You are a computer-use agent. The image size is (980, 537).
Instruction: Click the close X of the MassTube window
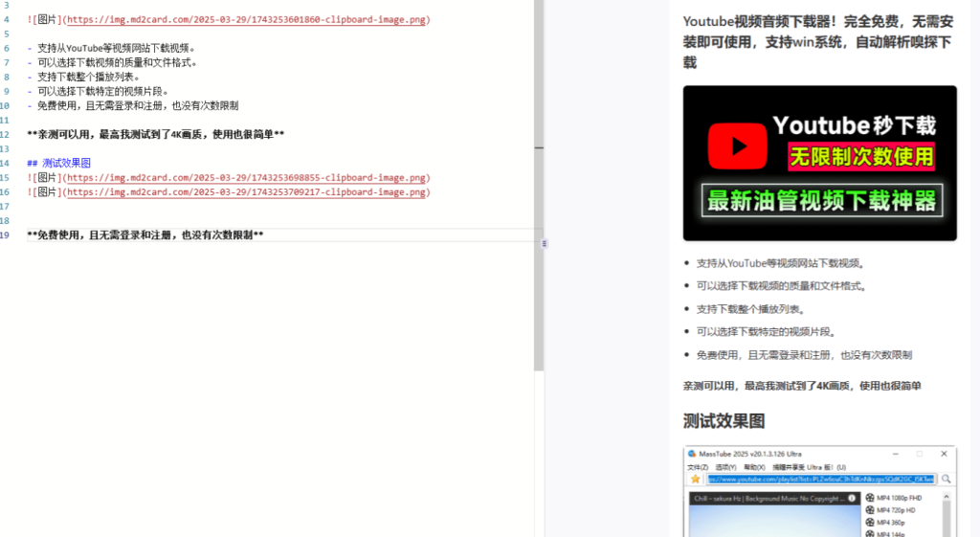944,454
